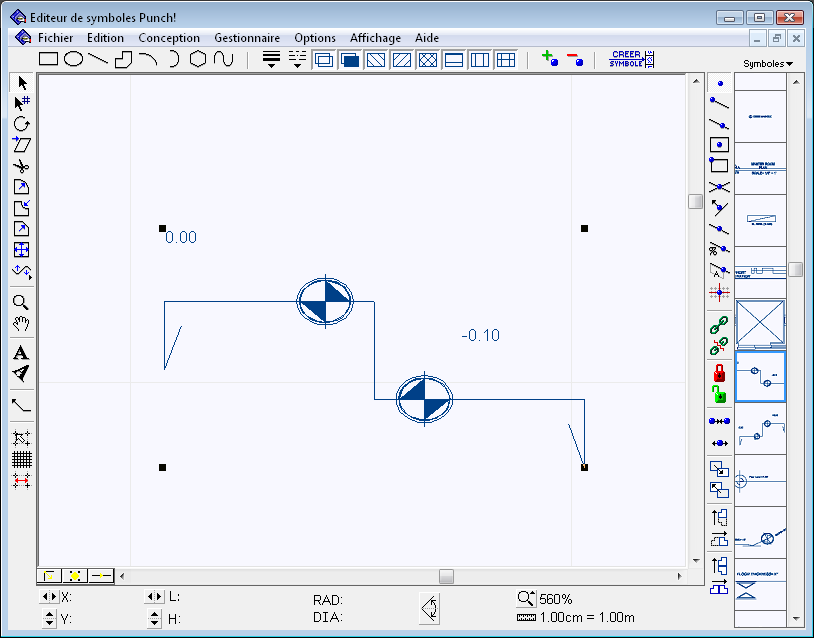The image size is (814, 638).
Task: Click the symbol library scrollbar thumb
Action: [795, 269]
